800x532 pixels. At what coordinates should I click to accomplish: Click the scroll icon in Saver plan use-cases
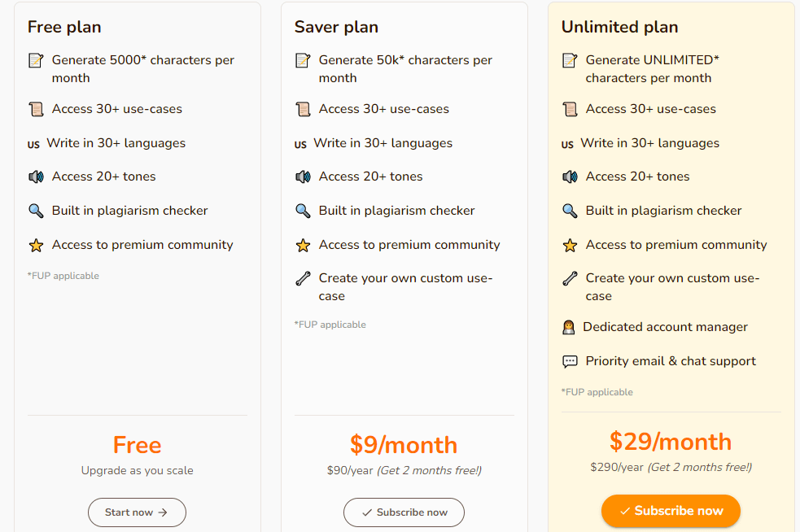coord(303,109)
